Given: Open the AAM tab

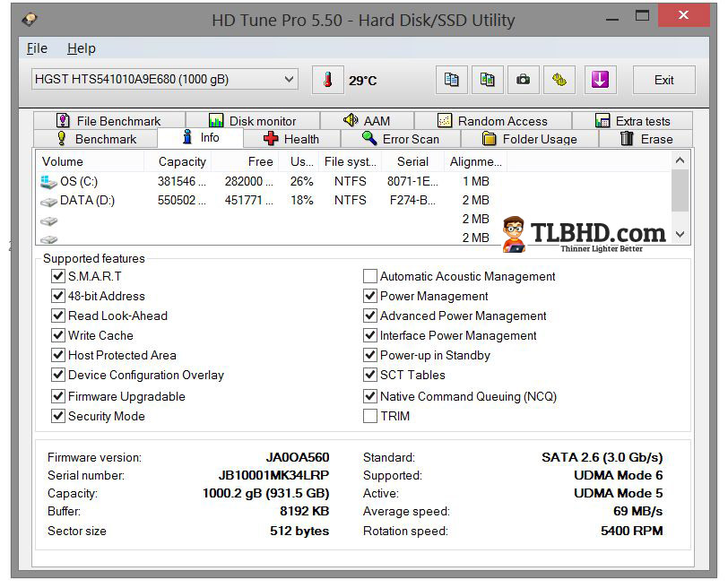Looking at the screenshot, I should pos(367,121).
